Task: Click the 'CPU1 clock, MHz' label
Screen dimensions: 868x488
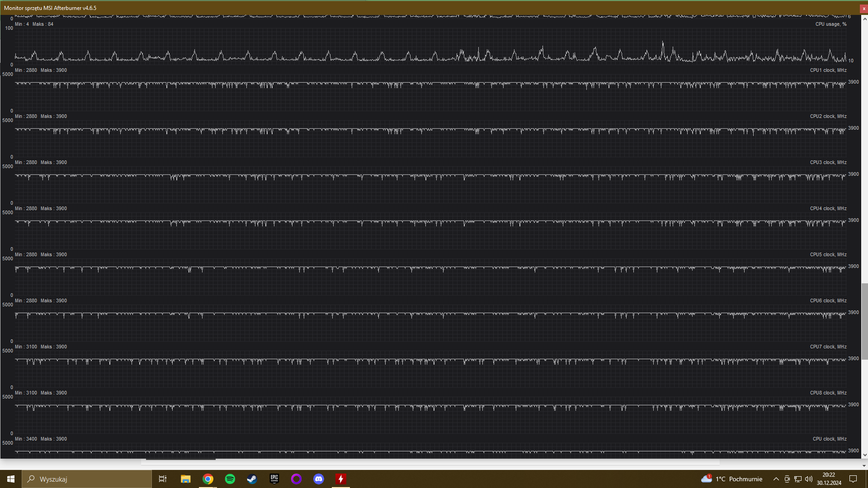Action: [828, 70]
